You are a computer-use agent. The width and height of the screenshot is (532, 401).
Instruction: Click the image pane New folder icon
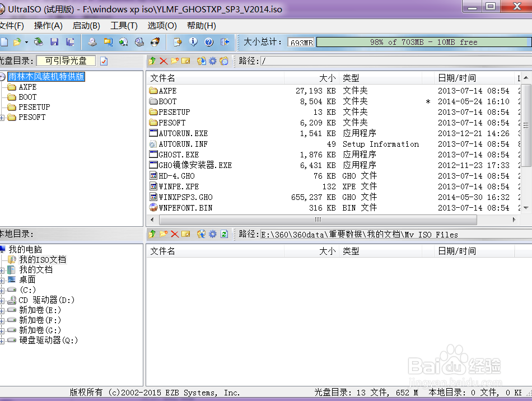(x=175, y=61)
